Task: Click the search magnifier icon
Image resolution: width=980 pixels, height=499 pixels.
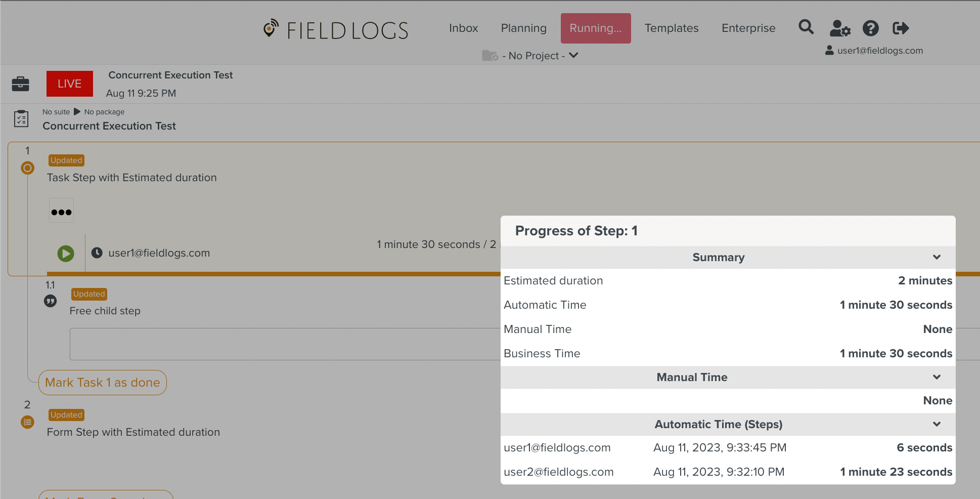Action: tap(806, 27)
